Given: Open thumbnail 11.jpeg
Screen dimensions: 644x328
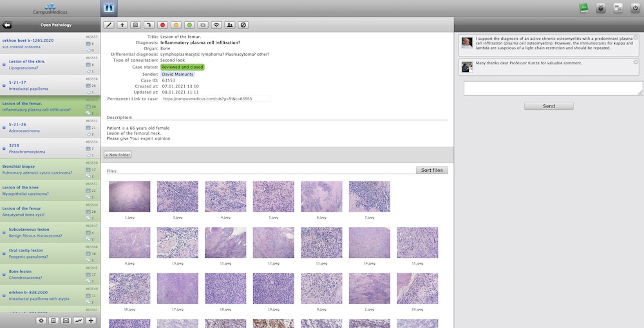Looking at the screenshot, I should [x=225, y=242].
